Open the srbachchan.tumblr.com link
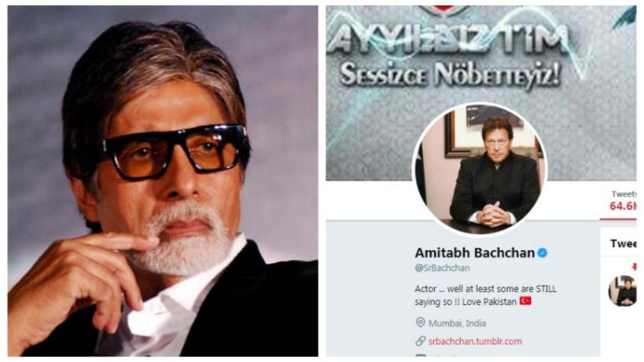This screenshot has height=362, width=644. 475,341
